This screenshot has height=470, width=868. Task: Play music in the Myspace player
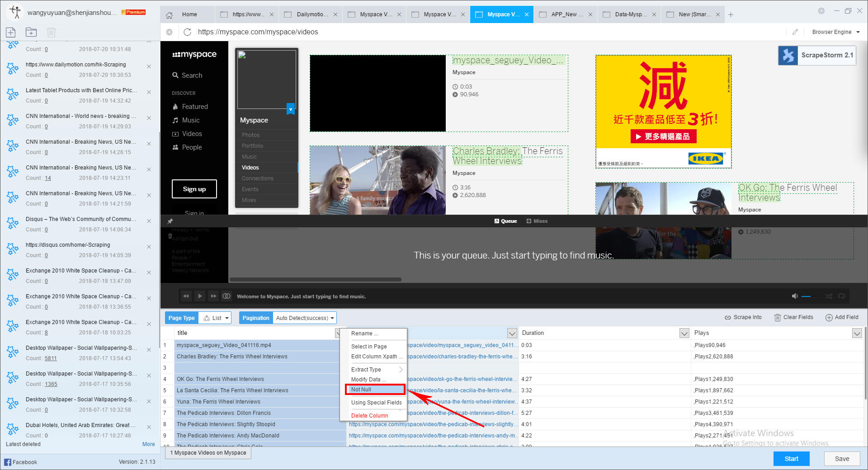(200, 296)
